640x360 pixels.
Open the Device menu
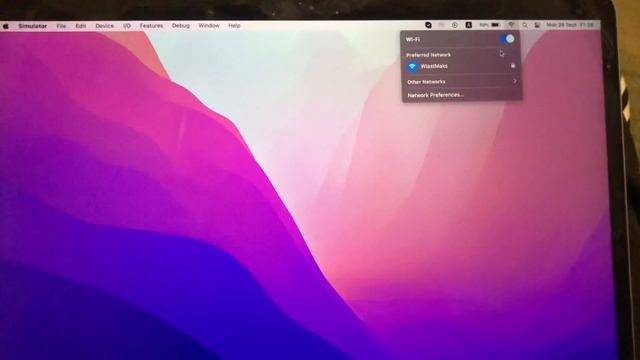(104, 26)
